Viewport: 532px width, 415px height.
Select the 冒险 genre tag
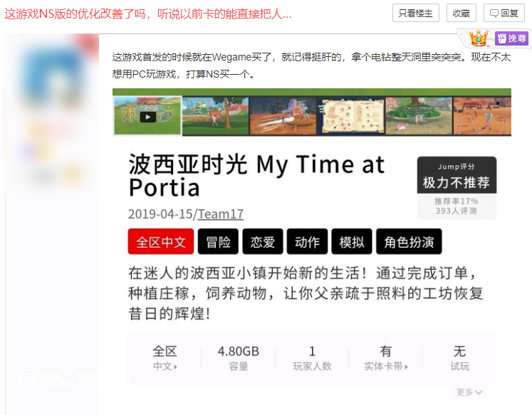click(x=218, y=242)
